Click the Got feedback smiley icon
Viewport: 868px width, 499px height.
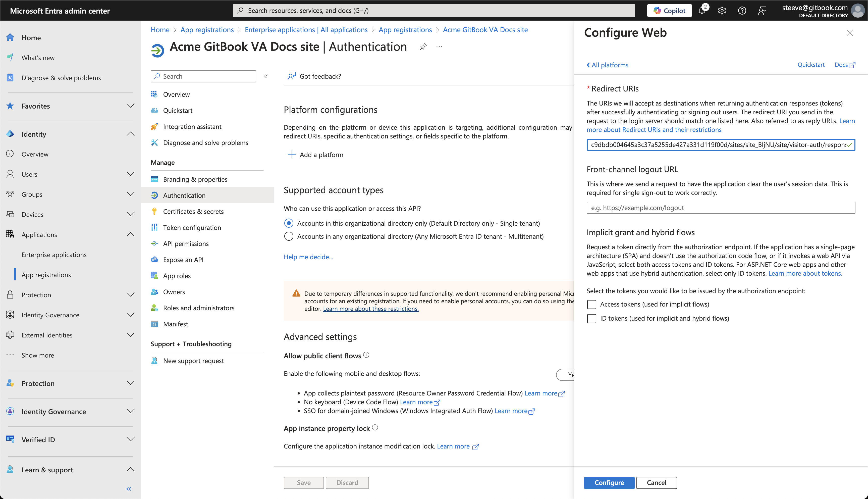point(292,76)
